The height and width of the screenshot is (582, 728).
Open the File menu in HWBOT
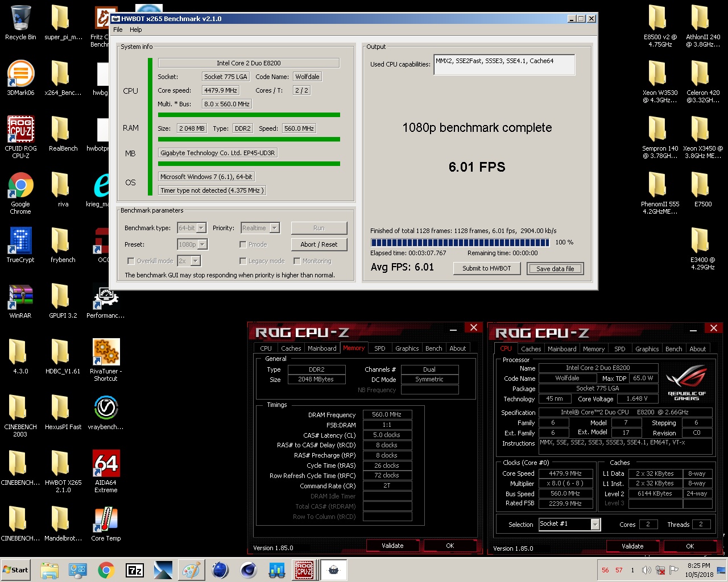click(x=118, y=30)
